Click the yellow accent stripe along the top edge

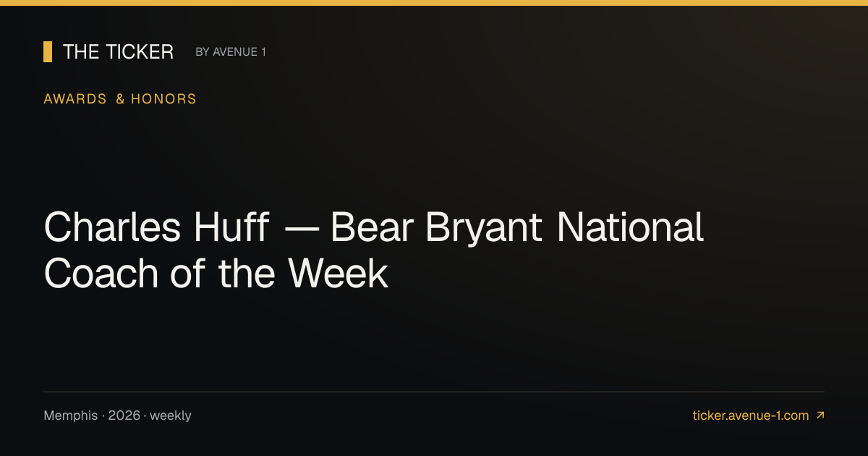click(434, 3)
